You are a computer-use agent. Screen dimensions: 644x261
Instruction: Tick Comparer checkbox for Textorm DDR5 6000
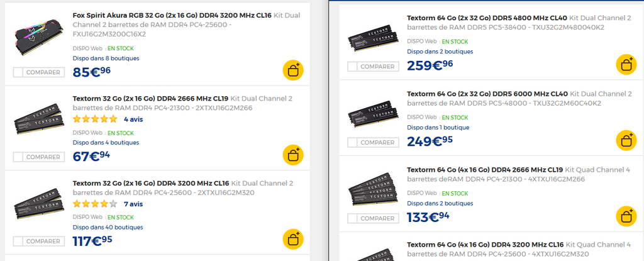352,143
